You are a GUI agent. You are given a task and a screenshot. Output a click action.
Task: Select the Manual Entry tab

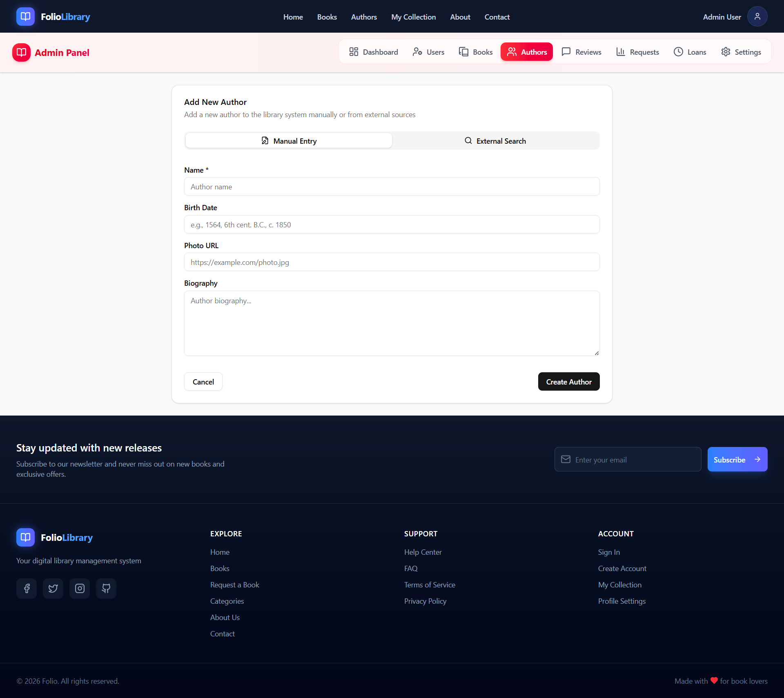point(288,140)
